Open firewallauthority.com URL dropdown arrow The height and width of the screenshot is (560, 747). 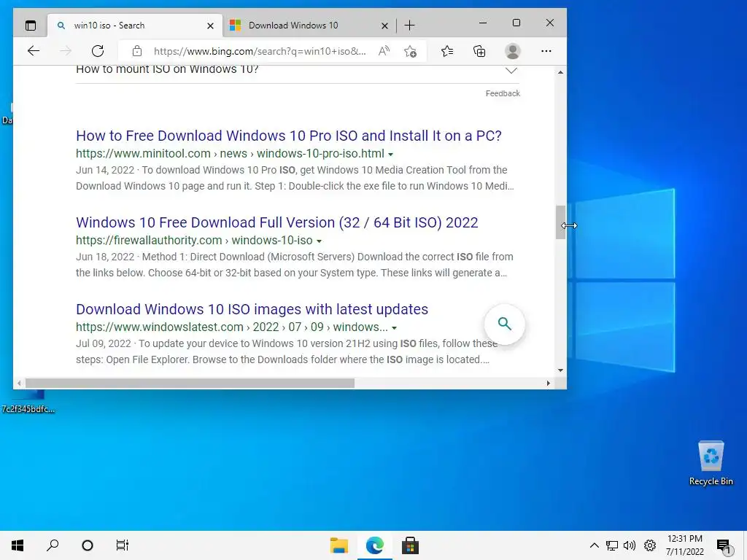[320, 241]
